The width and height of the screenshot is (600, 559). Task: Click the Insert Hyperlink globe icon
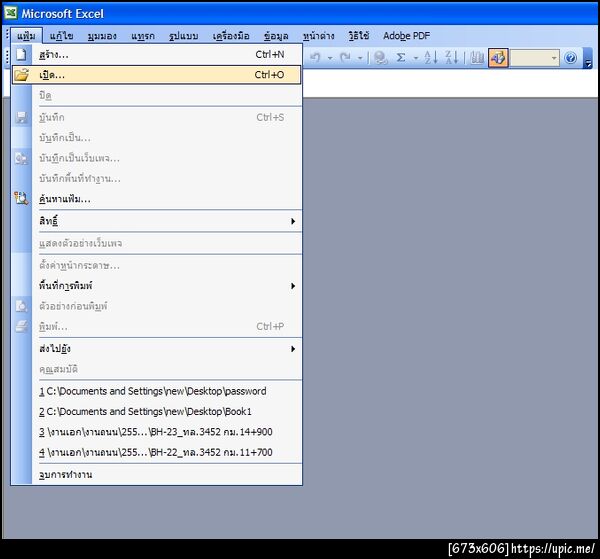(381, 58)
